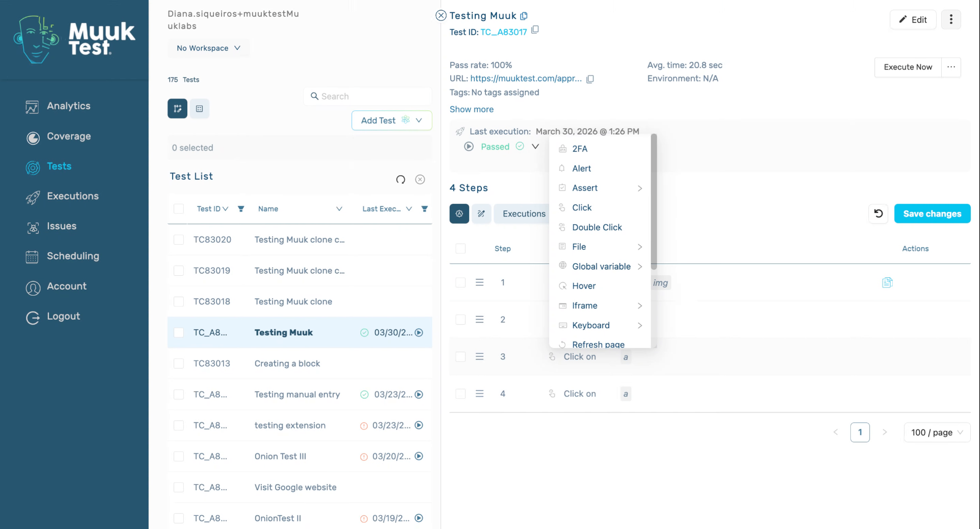This screenshot has width=980, height=529.
Task: Refresh the Test List
Action: click(401, 179)
